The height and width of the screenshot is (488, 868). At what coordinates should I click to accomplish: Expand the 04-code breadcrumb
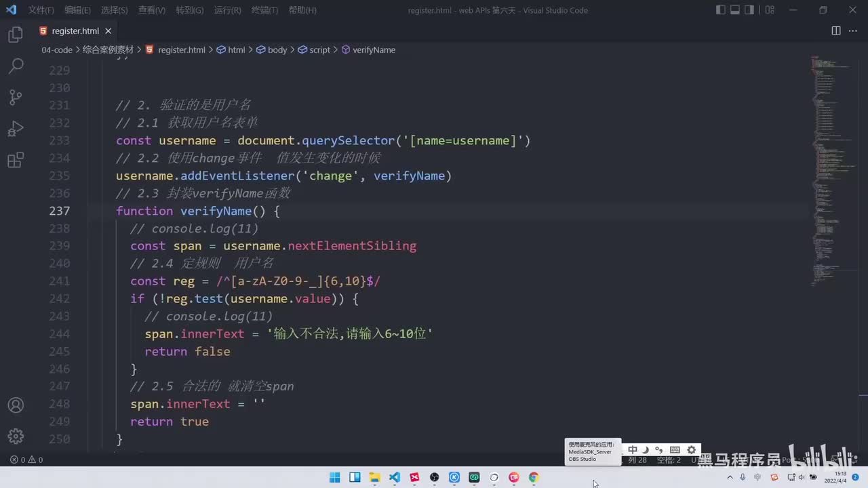point(57,49)
